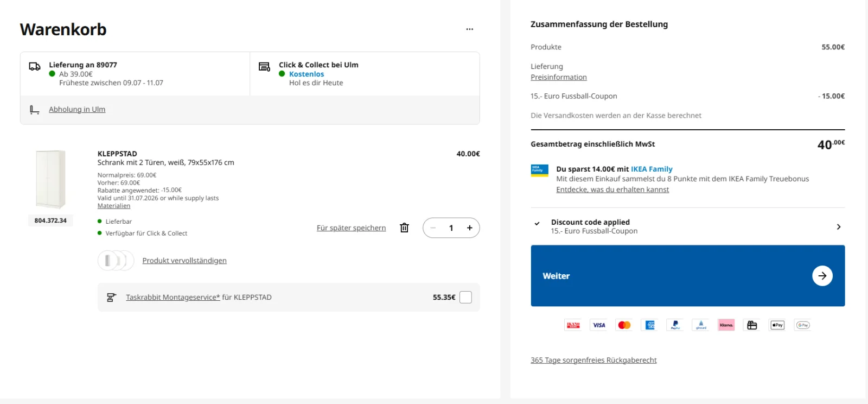Click the Click & Collect store icon

tap(264, 67)
